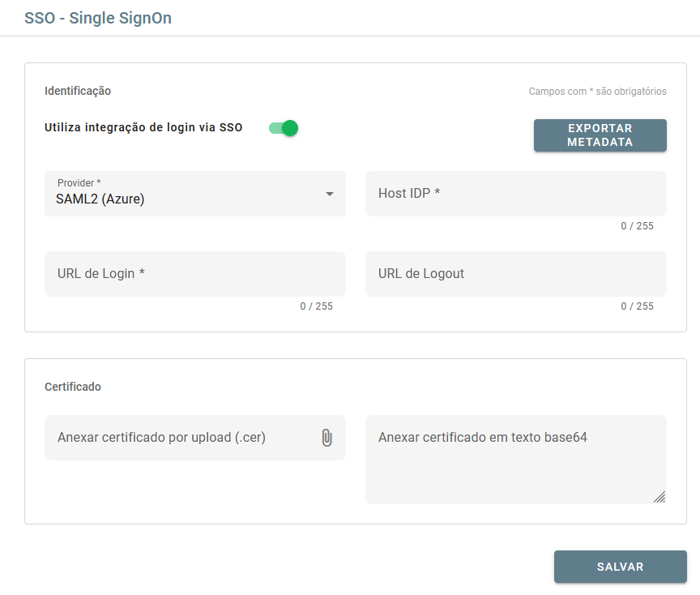The width and height of the screenshot is (700, 595).
Task: Click the 0 / 255 counter under URL de Login
Action: click(315, 306)
